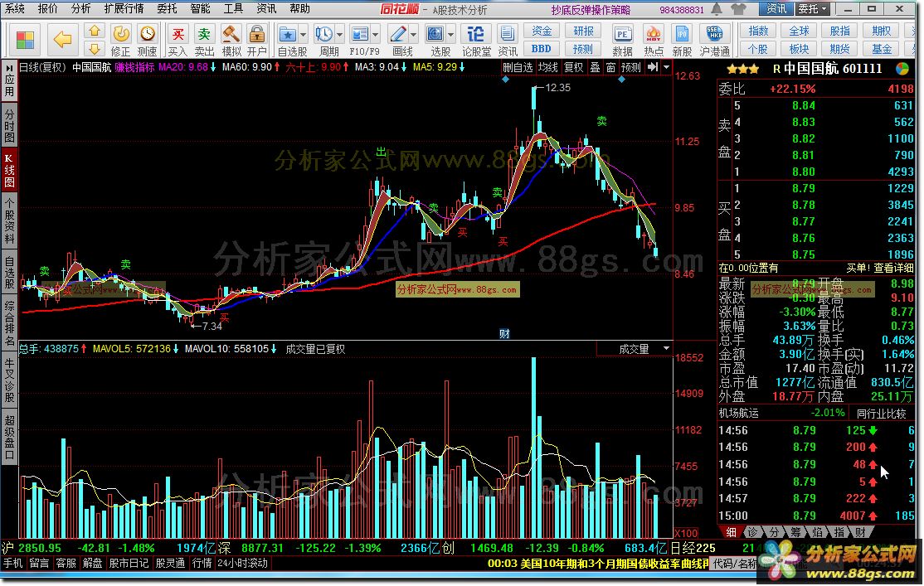Toggle the 预测 button in chart header
This screenshot has width=924, height=586.
click(631, 67)
